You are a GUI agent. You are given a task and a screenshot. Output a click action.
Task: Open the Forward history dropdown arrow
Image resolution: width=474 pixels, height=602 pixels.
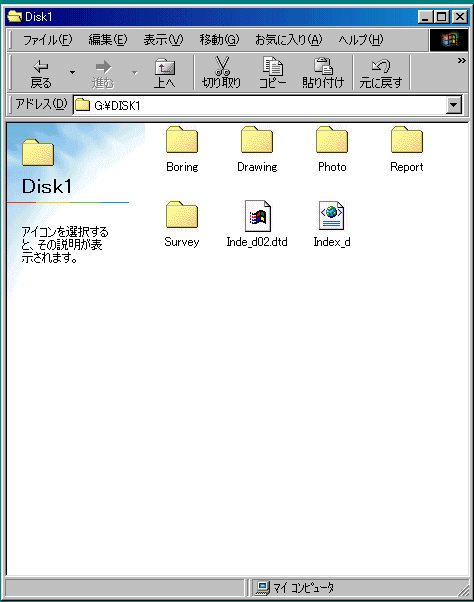pyautogui.click(x=135, y=73)
